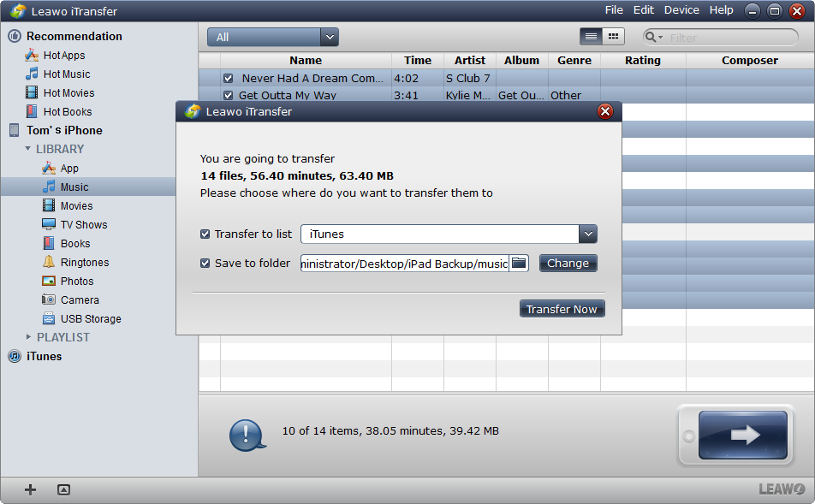Open Hot Apps icon in sidebar
This screenshot has height=504, width=815.
point(32,55)
